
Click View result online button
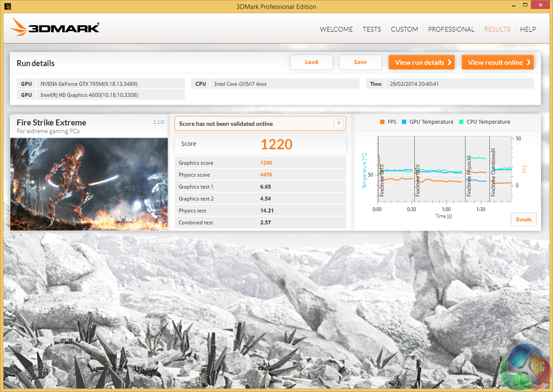coord(498,62)
